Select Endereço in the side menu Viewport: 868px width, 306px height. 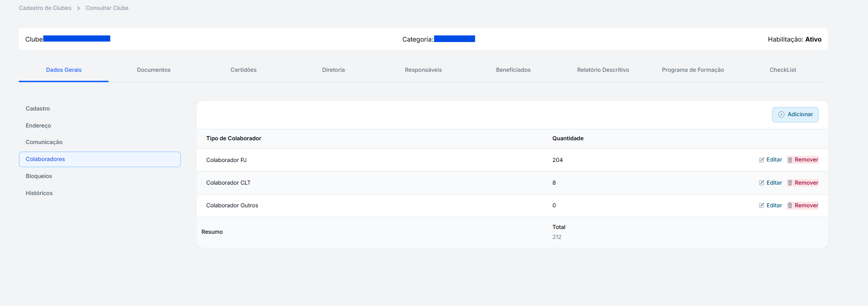click(x=38, y=126)
